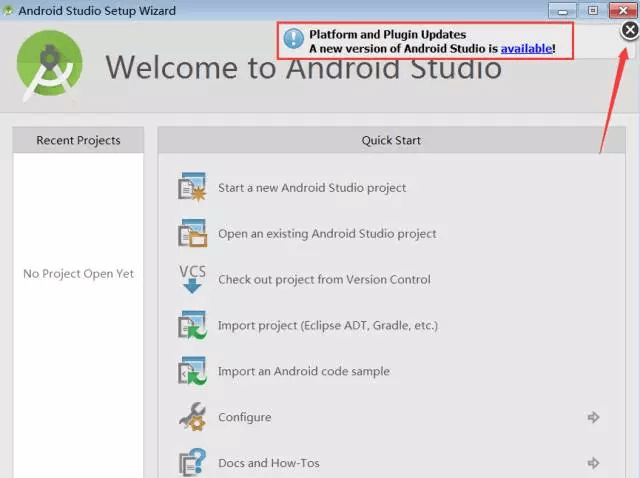Open the Configure entry text
Viewport: 640px width, 478px height.
tap(244, 417)
